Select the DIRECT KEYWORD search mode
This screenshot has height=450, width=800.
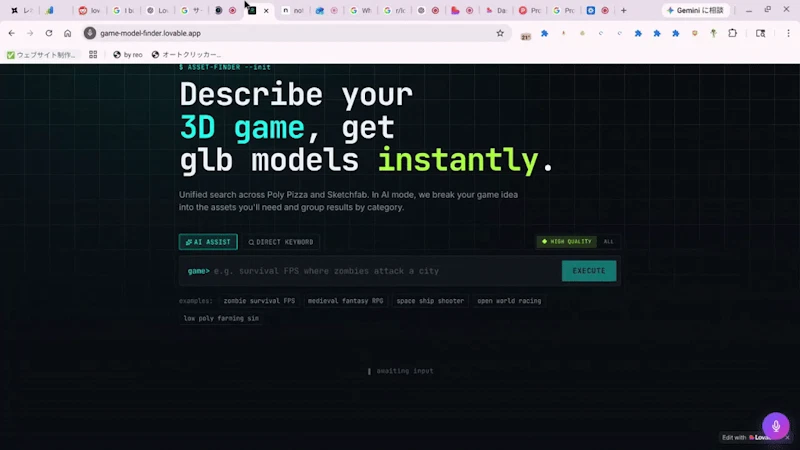point(281,242)
